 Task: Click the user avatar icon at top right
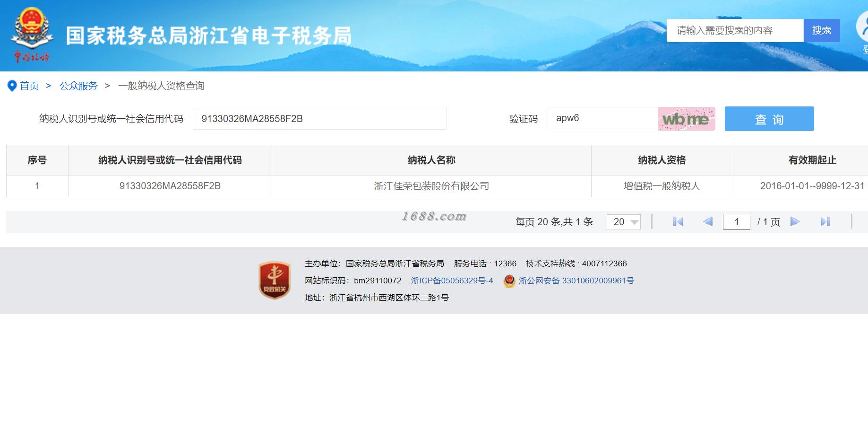pyautogui.click(x=863, y=27)
